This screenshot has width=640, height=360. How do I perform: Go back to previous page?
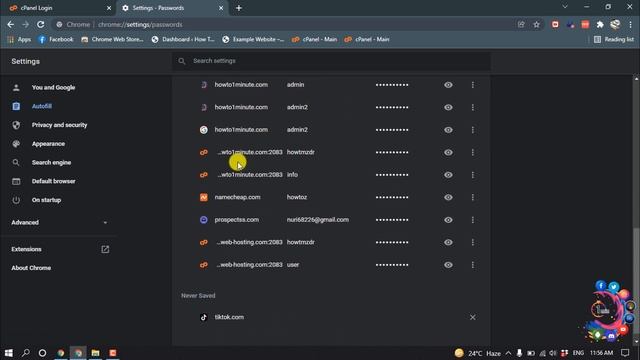(x=10, y=24)
